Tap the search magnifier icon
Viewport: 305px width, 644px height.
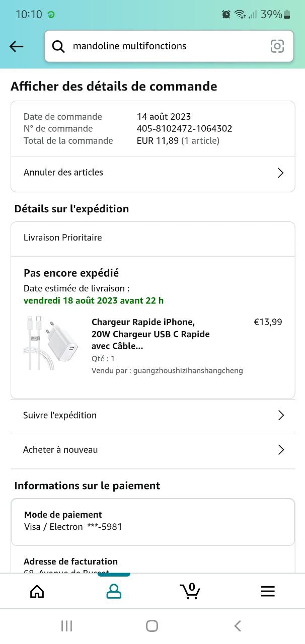coord(58,46)
